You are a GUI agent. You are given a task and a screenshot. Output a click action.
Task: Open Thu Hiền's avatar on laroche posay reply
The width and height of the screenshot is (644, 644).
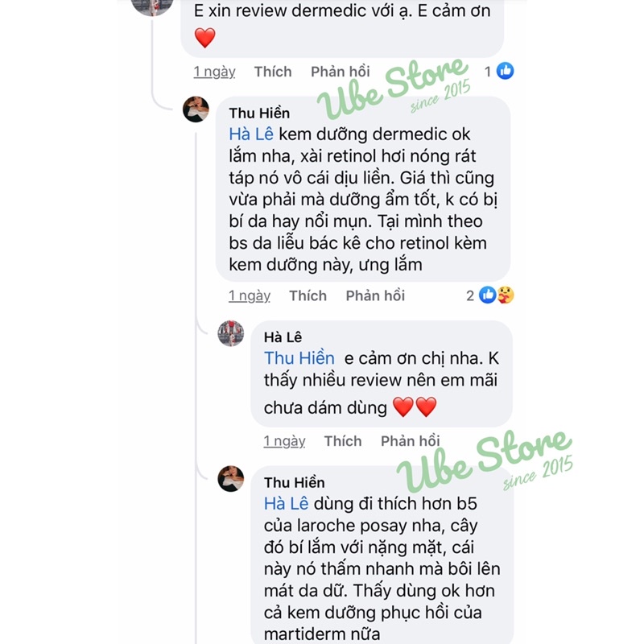231,478
